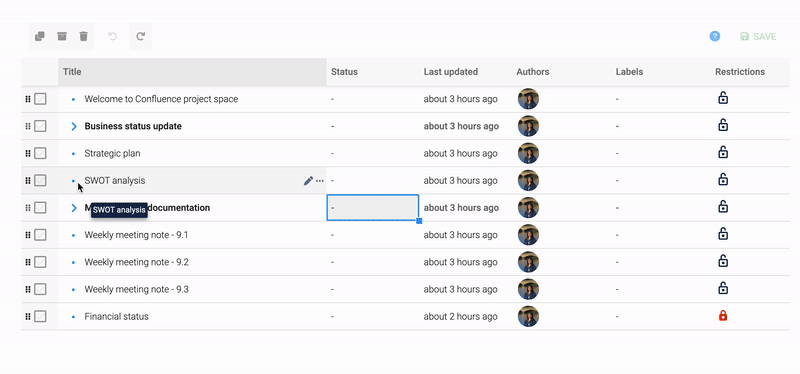Expand the documentation row with the chevron
This screenshot has height=374, width=800.
tap(74, 208)
